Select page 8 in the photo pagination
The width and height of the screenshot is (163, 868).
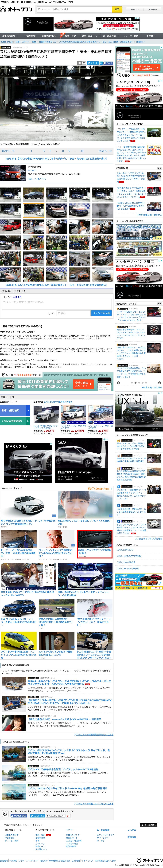(x=63, y=151)
